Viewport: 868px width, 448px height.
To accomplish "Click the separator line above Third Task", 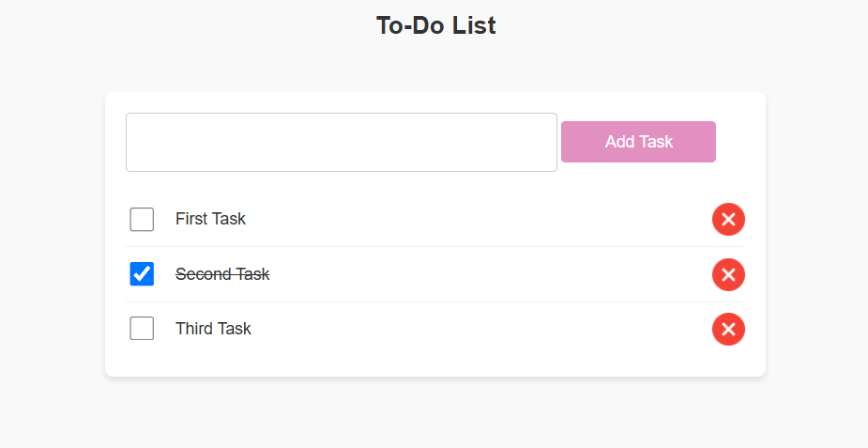I will 435,301.
